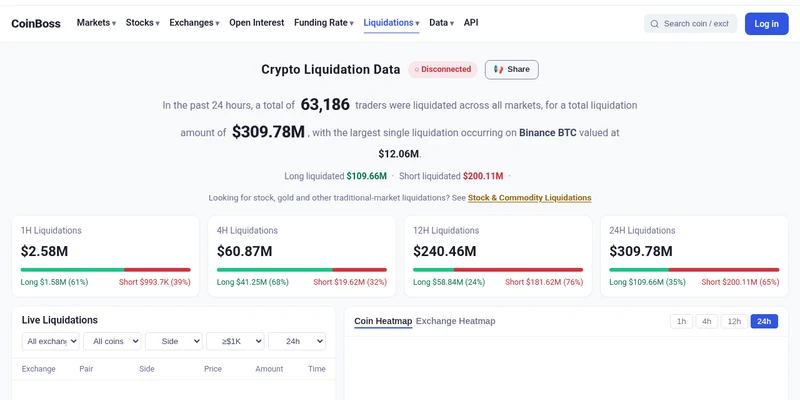This screenshot has width=800, height=400.
Task: Click the CoinBoss logo
Action: 36,23
